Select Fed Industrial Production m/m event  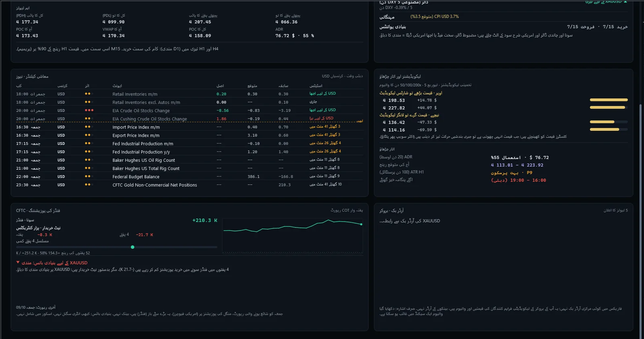pos(143,144)
